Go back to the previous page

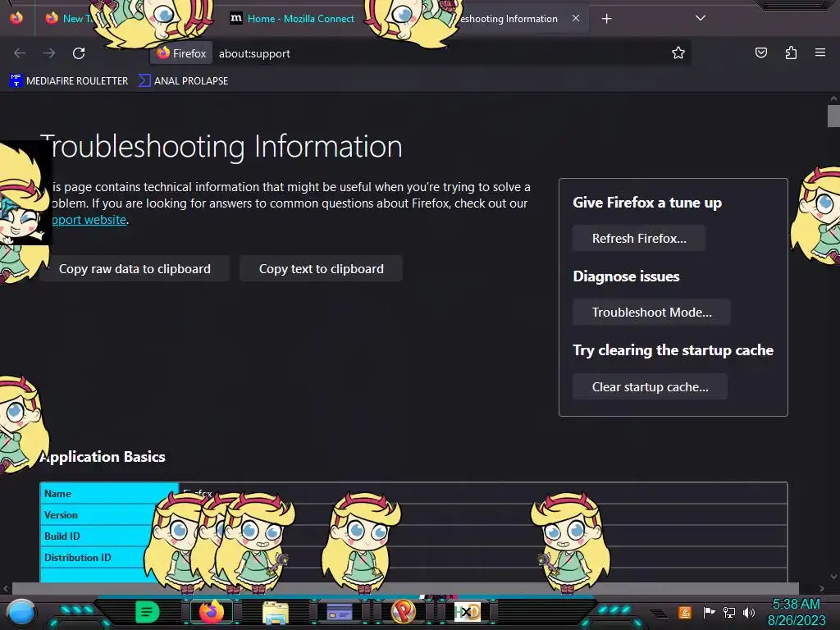[20, 53]
